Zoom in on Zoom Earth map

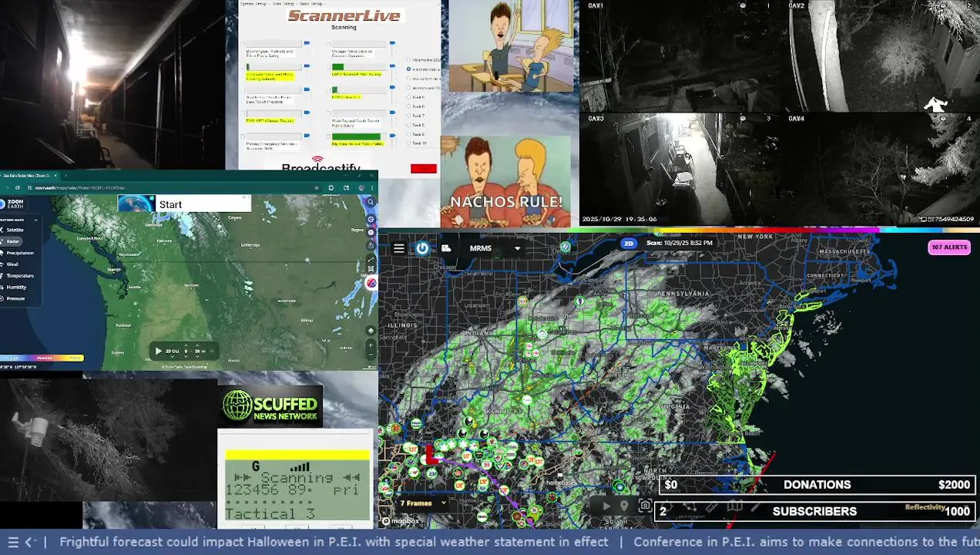pos(371,345)
